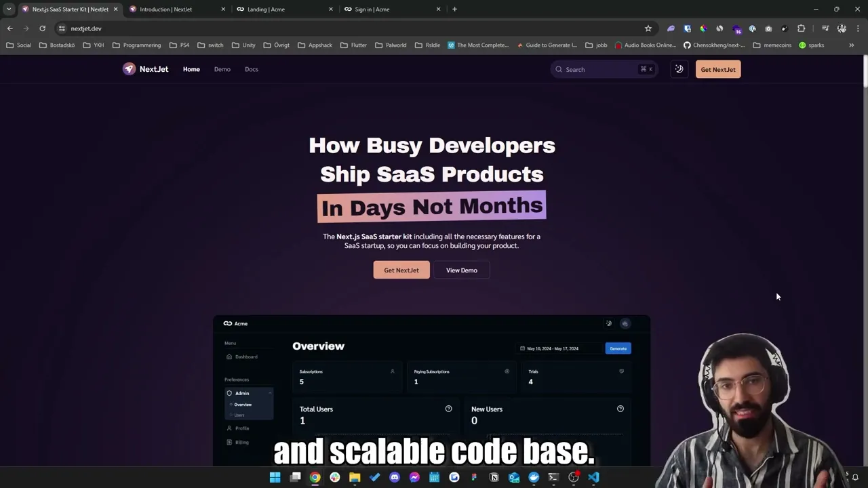Click the Total Users help icon

448,409
